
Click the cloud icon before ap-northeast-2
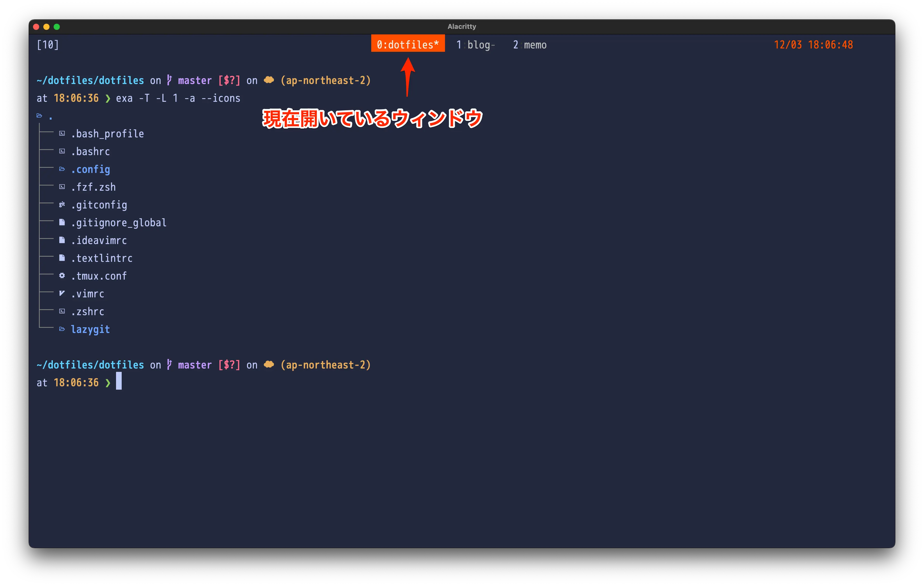click(x=269, y=80)
